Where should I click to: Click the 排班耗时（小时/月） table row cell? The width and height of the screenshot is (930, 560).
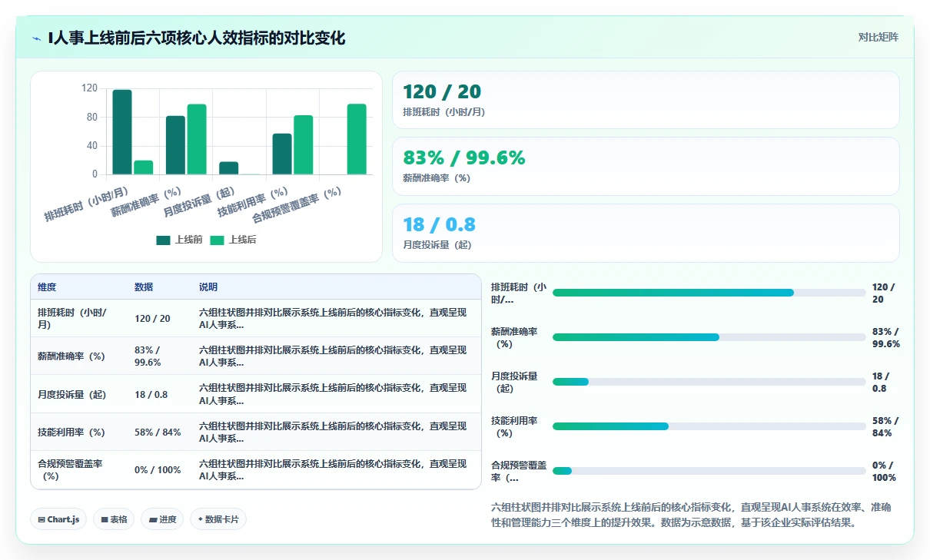click(78, 319)
